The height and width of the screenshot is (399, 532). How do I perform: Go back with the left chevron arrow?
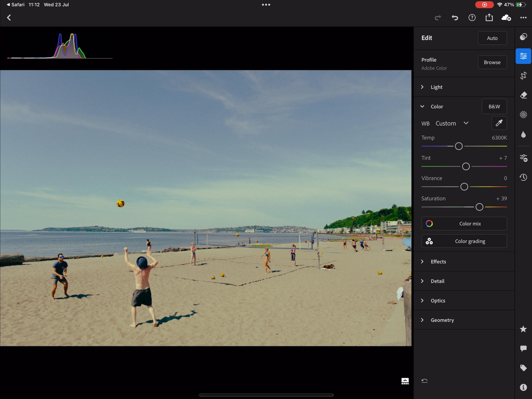pyautogui.click(x=9, y=18)
